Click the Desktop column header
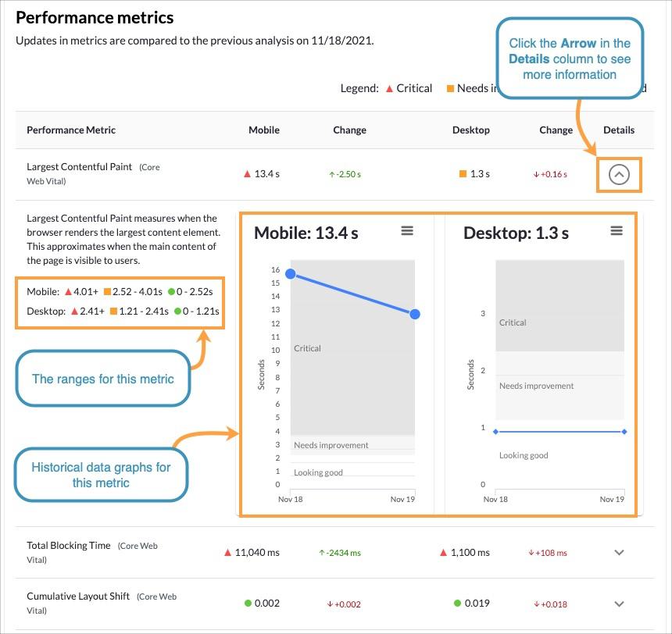This screenshot has width=672, height=634. pyautogui.click(x=471, y=130)
